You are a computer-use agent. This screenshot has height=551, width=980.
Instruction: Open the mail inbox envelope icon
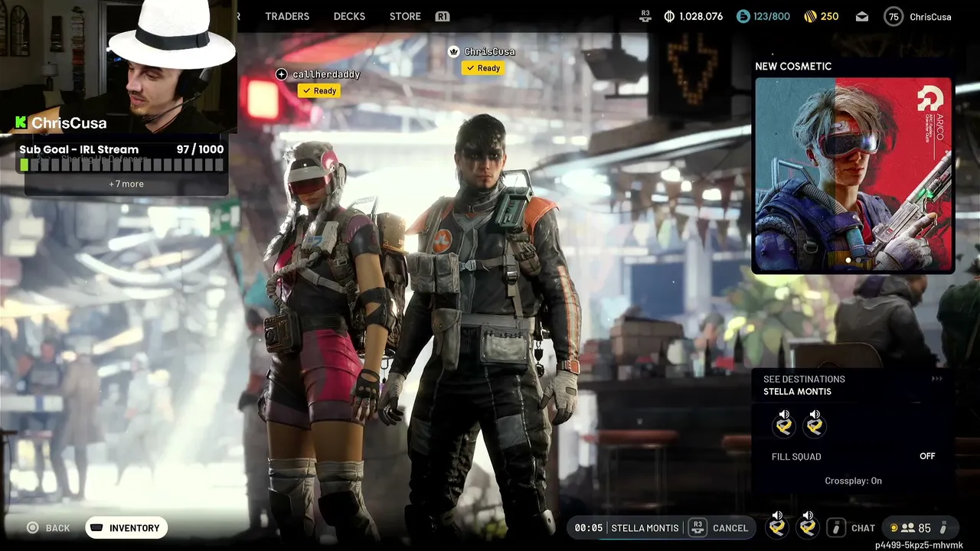coord(862,16)
